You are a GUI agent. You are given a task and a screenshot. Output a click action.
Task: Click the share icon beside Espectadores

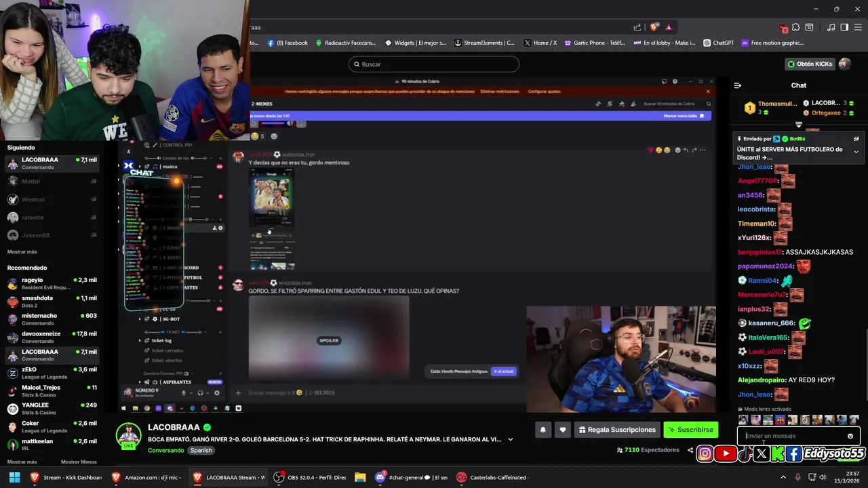tap(690, 450)
